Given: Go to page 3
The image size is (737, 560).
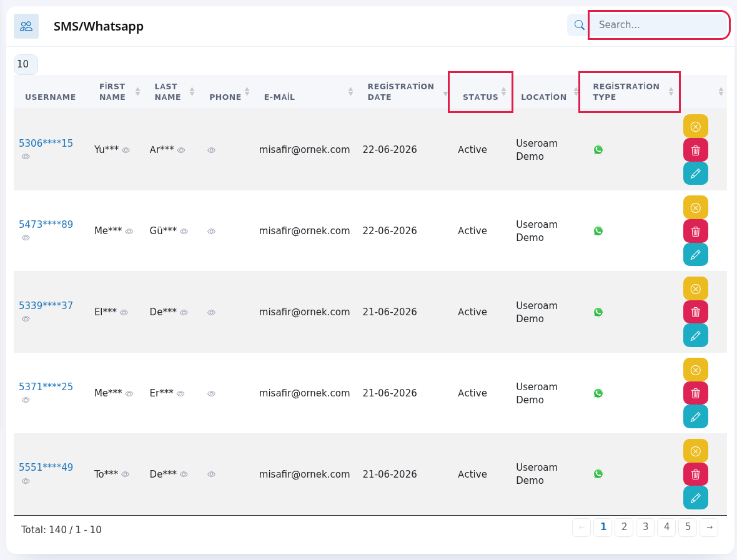Looking at the screenshot, I should tap(645, 527).
